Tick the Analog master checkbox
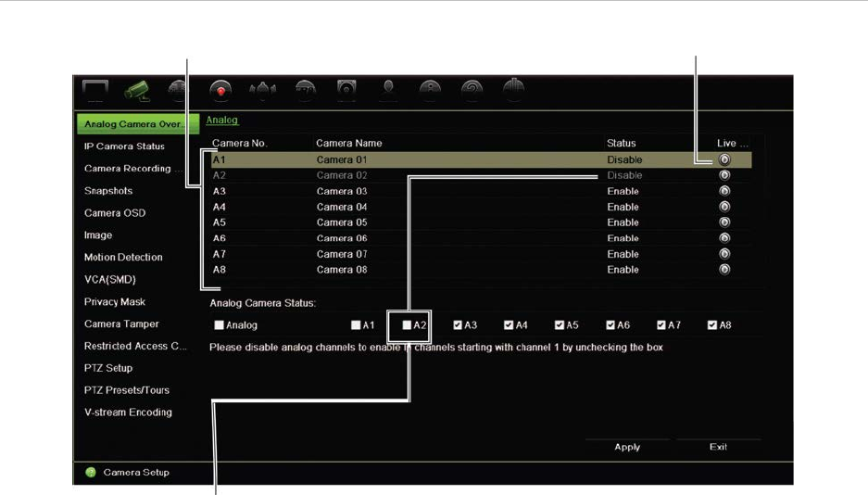Screen dimensions: 868x495 click(x=220, y=325)
